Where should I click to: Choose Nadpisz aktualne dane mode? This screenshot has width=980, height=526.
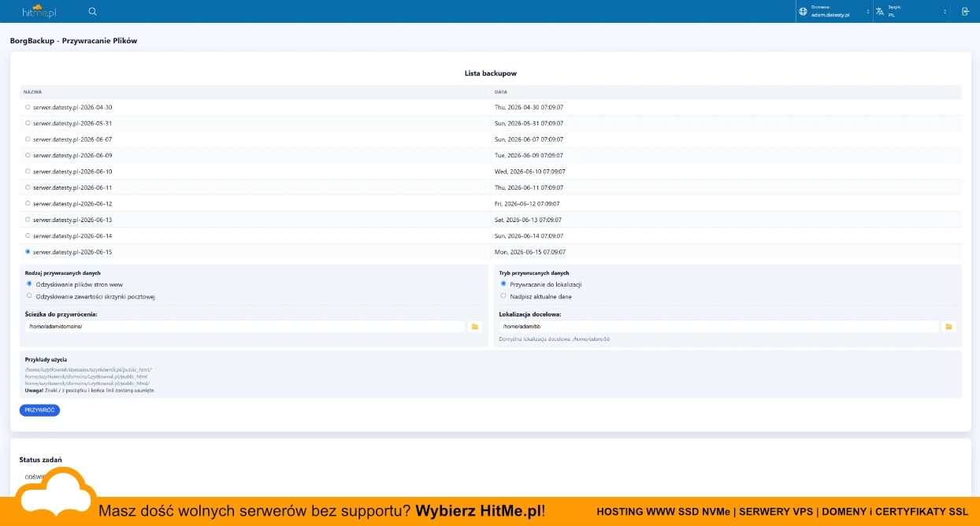(x=503, y=296)
